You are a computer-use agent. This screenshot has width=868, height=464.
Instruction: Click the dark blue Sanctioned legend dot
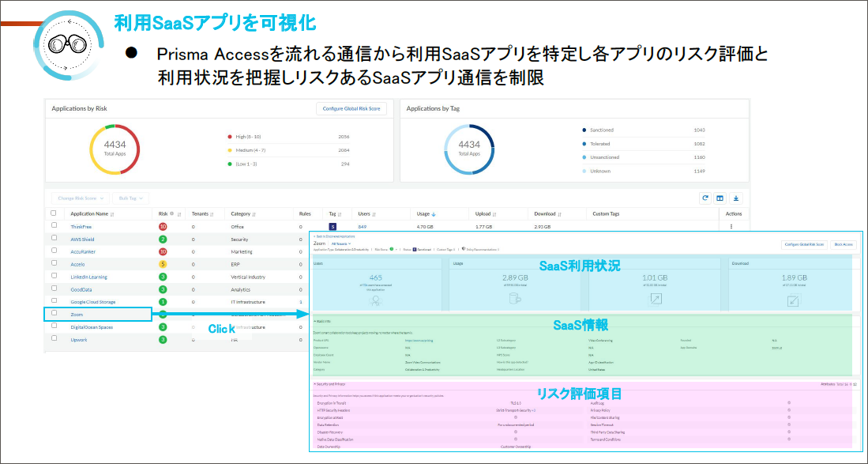pyautogui.click(x=584, y=130)
